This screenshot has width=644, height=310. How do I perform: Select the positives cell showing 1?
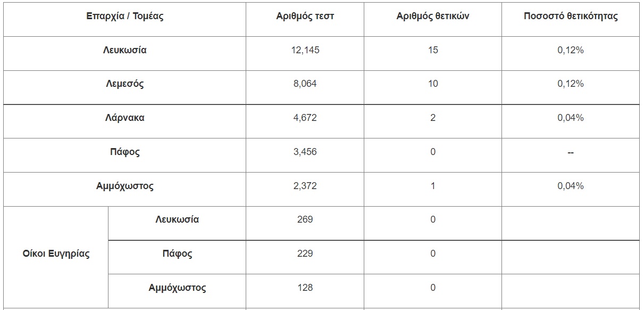coord(433,186)
